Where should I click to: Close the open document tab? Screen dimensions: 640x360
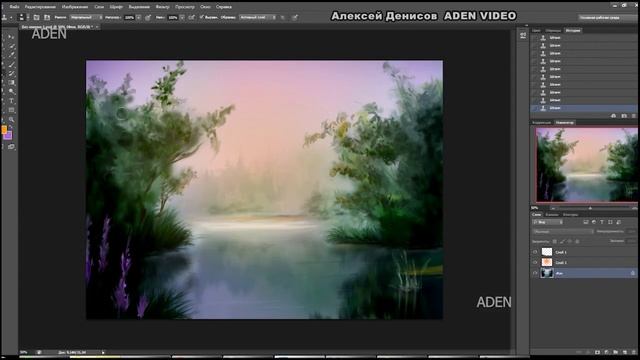[97, 27]
